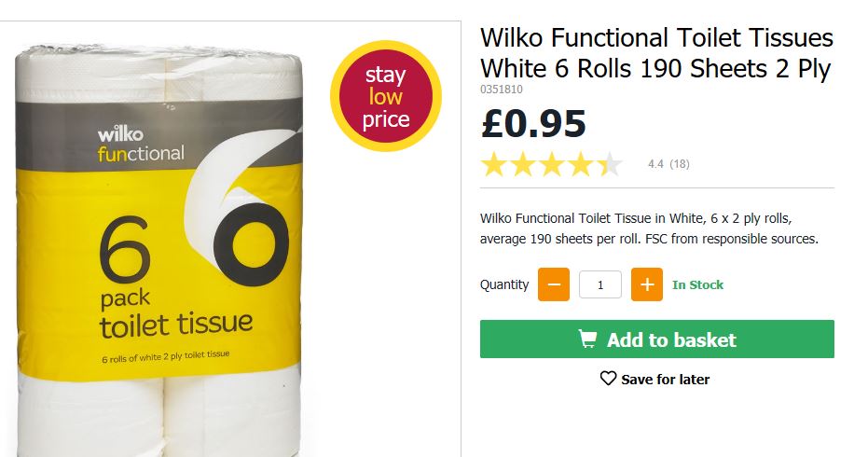868x457 pixels.
Task: Click the 4.4 rating score
Action: (x=655, y=164)
